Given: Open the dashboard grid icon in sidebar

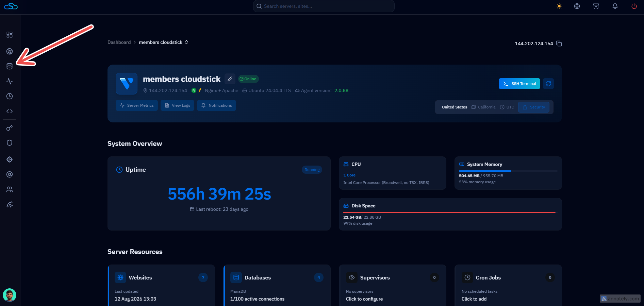Looking at the screenshot, I should tap(10, 35).
